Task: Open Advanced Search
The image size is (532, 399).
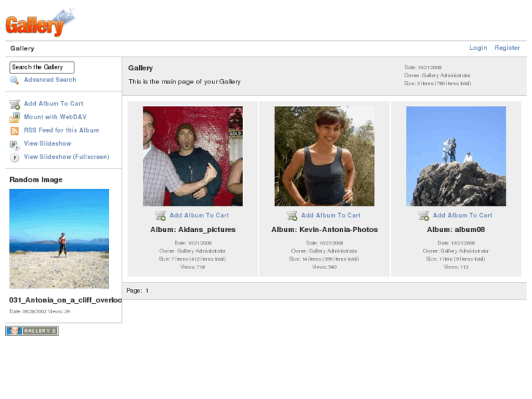Action: pyautogui.click(x=50, y=80)
